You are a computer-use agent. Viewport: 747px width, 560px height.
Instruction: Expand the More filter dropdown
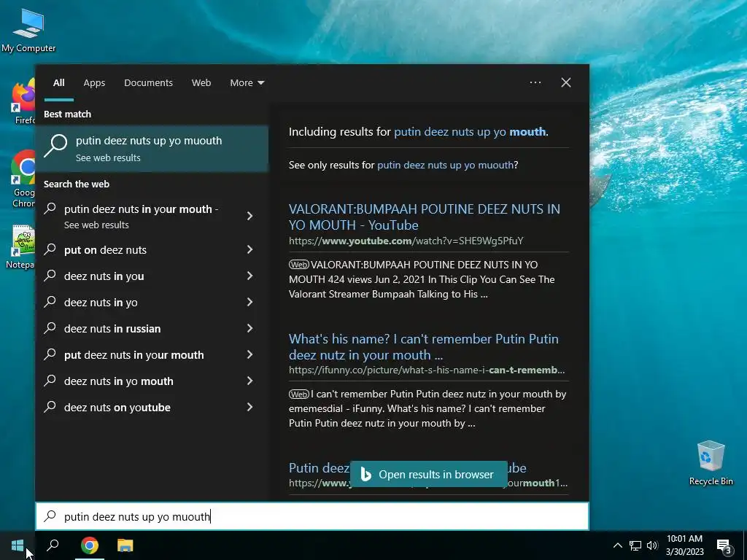click(x=247, y=83)
